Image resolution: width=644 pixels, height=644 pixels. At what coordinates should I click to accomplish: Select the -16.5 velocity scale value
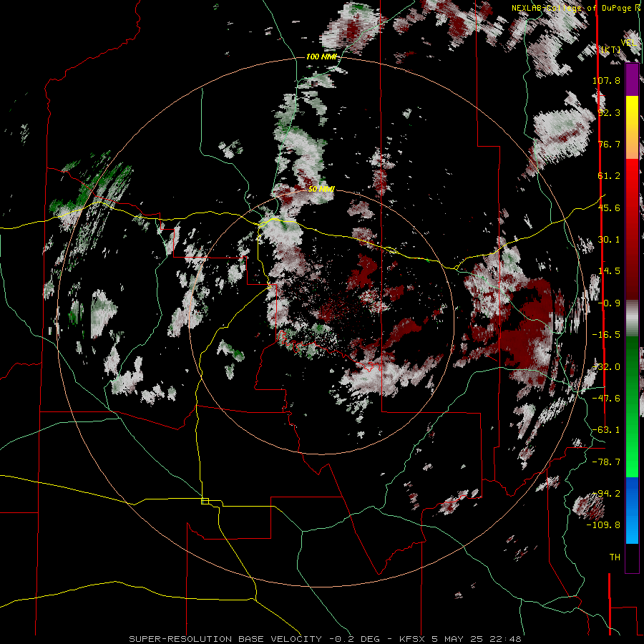[x=606, y=335]
